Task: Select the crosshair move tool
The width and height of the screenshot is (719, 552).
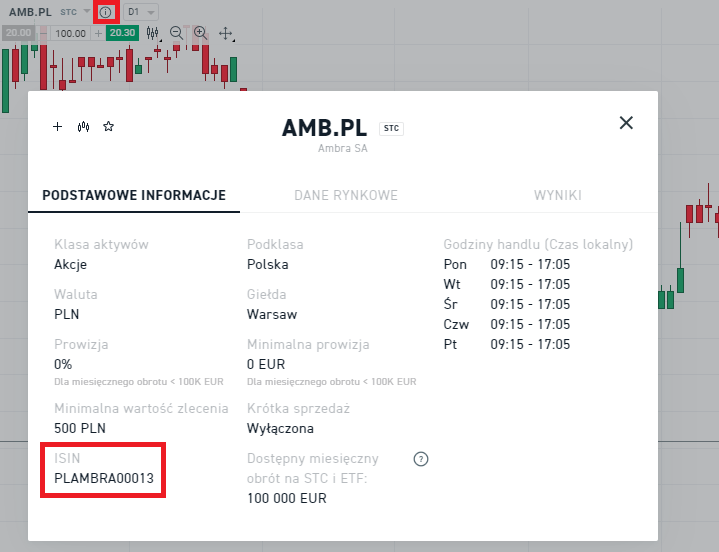Action: pos(226,33)
